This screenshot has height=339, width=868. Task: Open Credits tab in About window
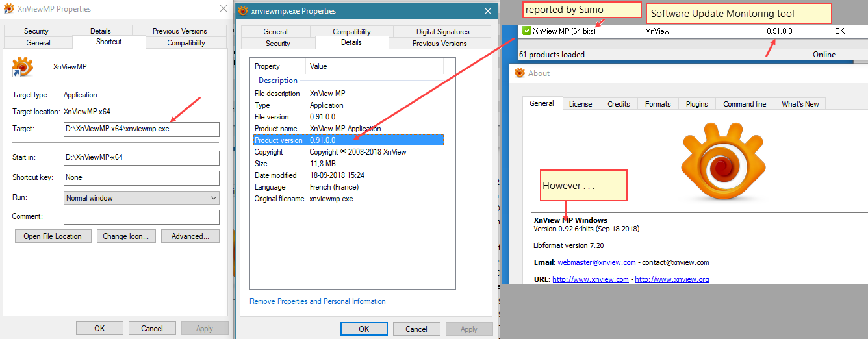point(619,103)
